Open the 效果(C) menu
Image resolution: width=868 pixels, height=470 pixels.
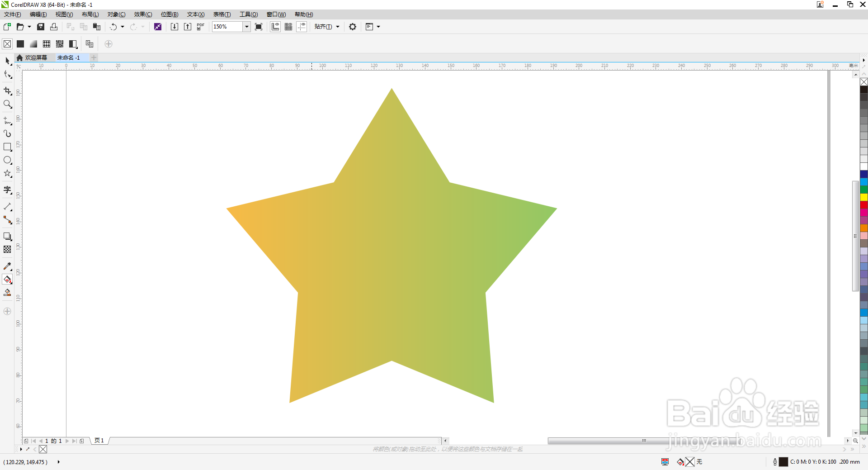[143, 14]
